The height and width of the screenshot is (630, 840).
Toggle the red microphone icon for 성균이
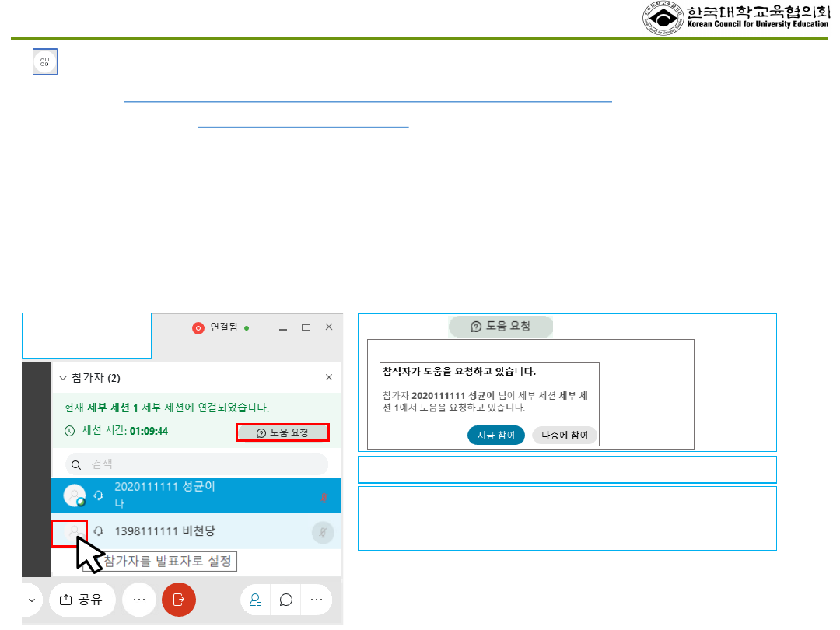coord(323,496)
